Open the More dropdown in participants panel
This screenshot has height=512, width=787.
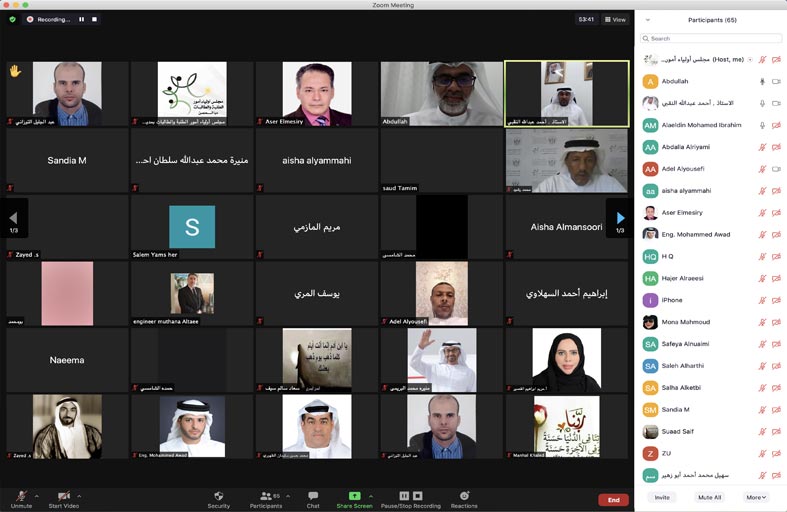coord(755,497)
